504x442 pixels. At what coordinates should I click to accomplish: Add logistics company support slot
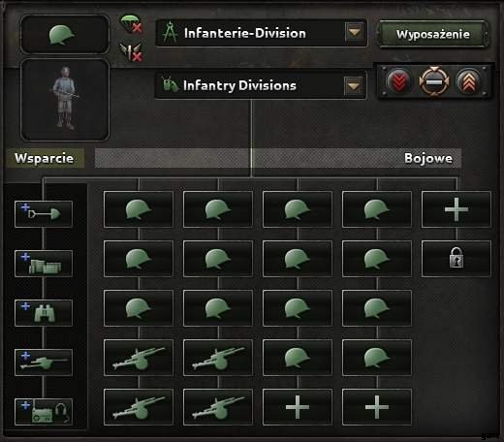pos(44,264)
